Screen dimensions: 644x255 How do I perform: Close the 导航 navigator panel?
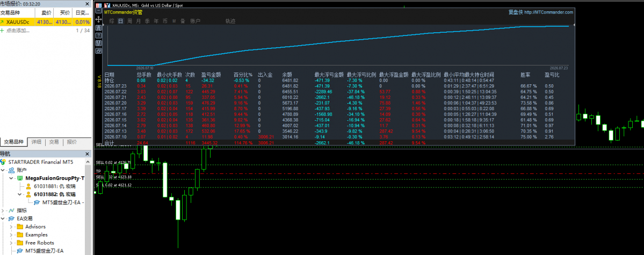point(87,154)
